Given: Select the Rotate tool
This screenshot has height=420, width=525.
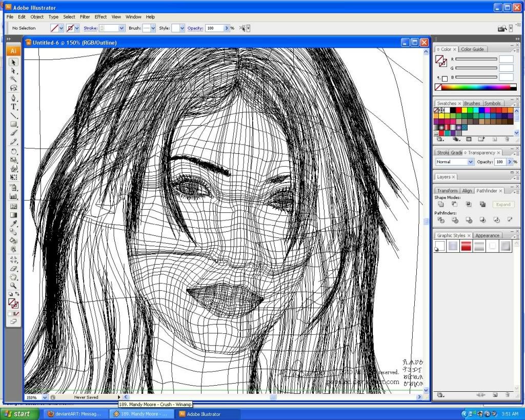Looking at the screenshot, I should [13, 151].
